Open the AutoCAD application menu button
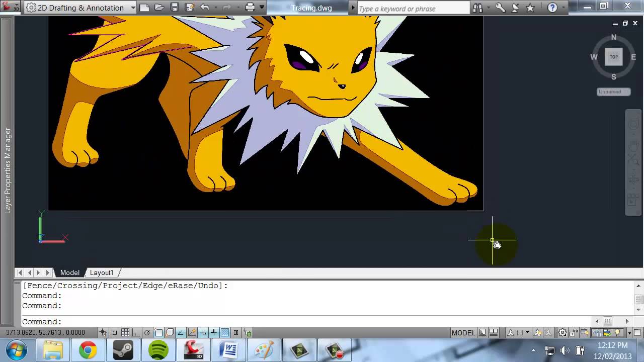The height and width of the screenshot is (362, 644). coord(10,7)
